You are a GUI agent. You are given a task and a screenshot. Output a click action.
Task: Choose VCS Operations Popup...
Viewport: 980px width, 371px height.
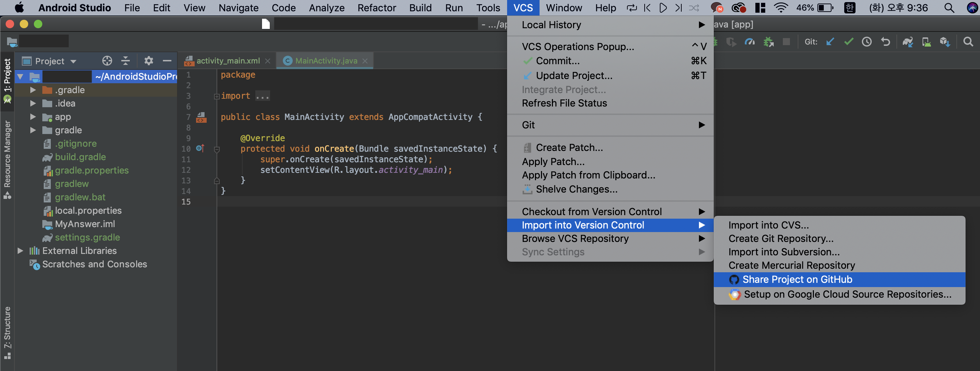(x=610, y=47)
